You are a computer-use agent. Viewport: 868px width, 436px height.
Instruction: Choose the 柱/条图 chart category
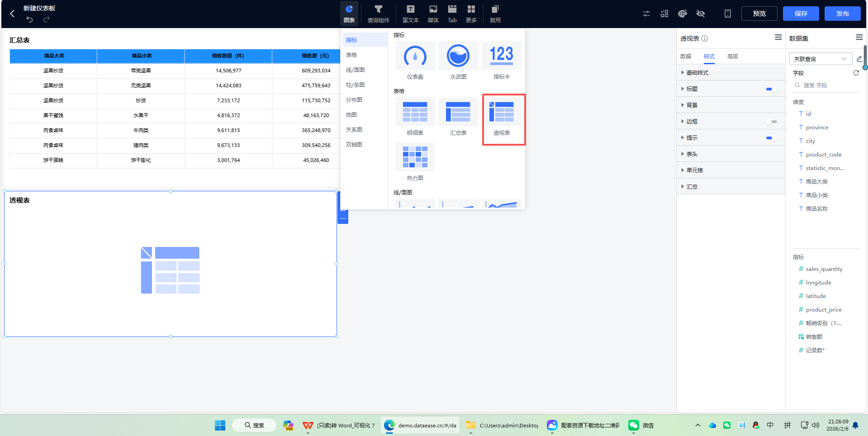365,85
